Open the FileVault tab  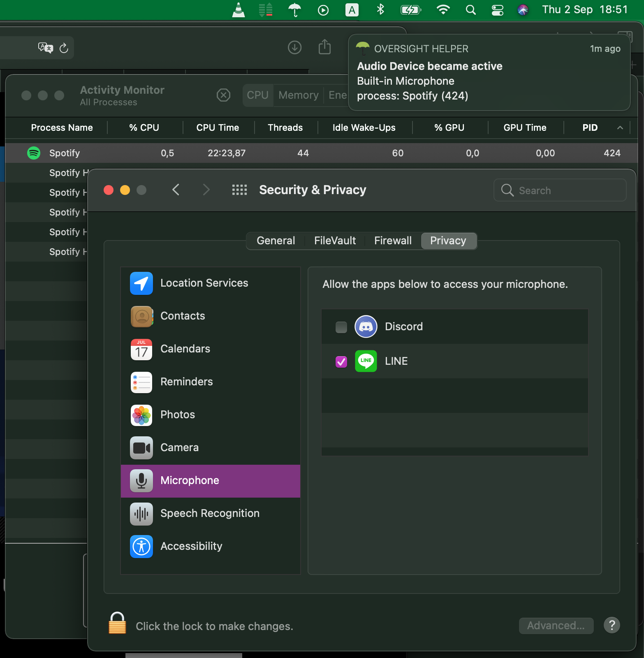335,241
